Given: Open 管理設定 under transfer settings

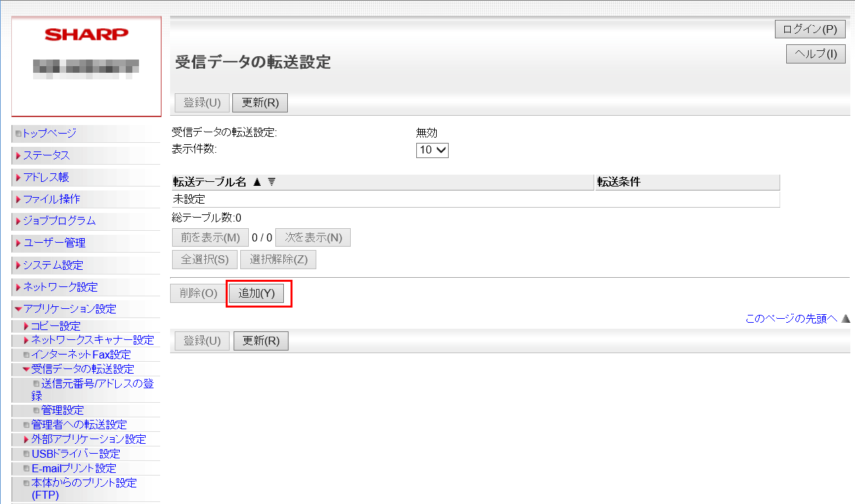Looking at the screenshot, I should click(62, 410).
